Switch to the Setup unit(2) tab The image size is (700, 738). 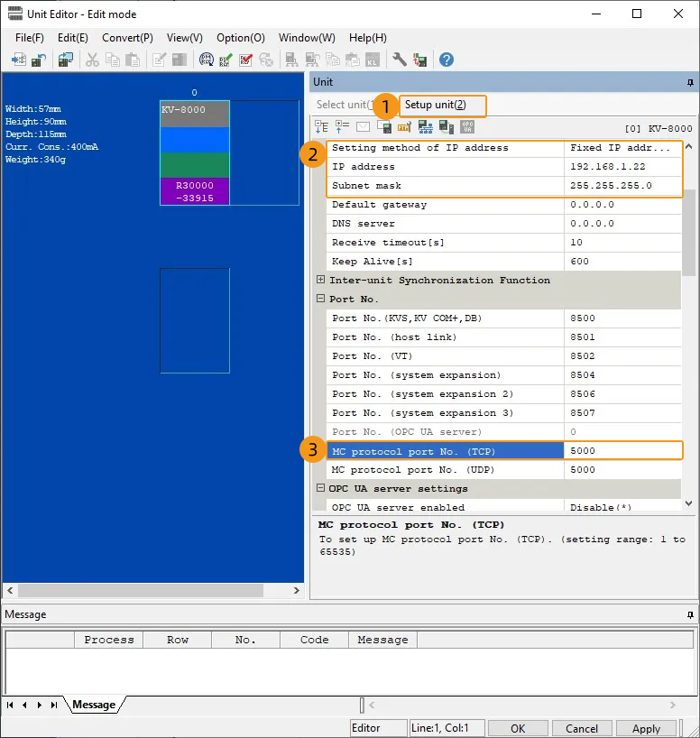pyautogui.click(x=436, y=106)
